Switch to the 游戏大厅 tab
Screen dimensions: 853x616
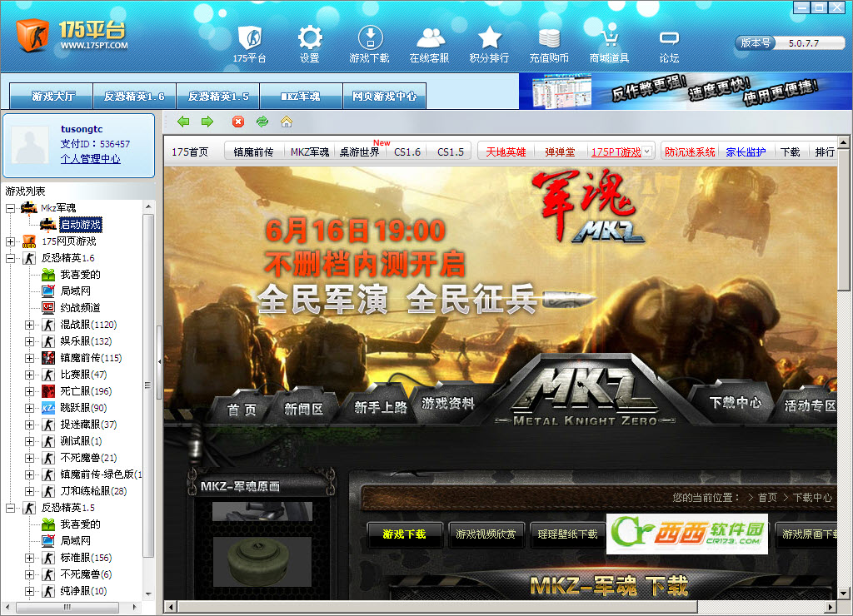52,97
